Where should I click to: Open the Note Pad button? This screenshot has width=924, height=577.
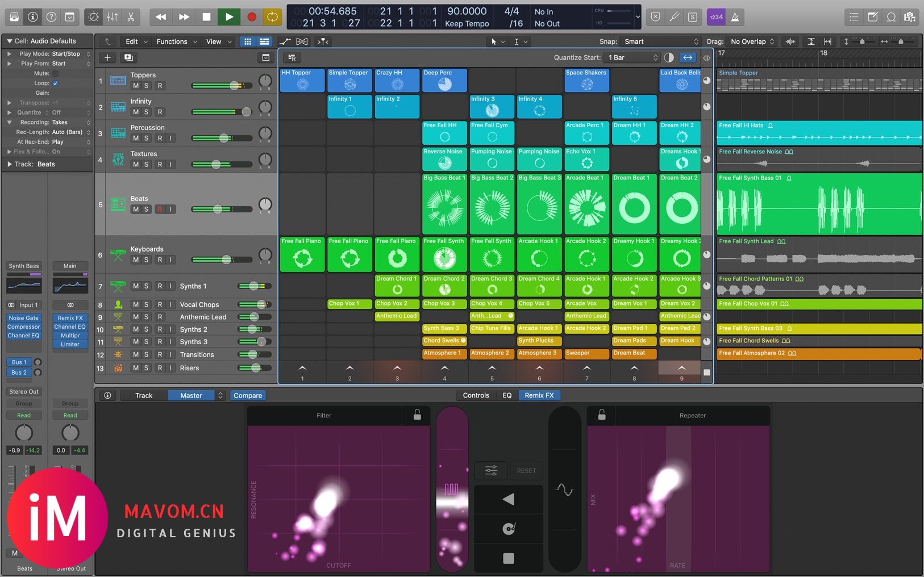tap(872, 17)
